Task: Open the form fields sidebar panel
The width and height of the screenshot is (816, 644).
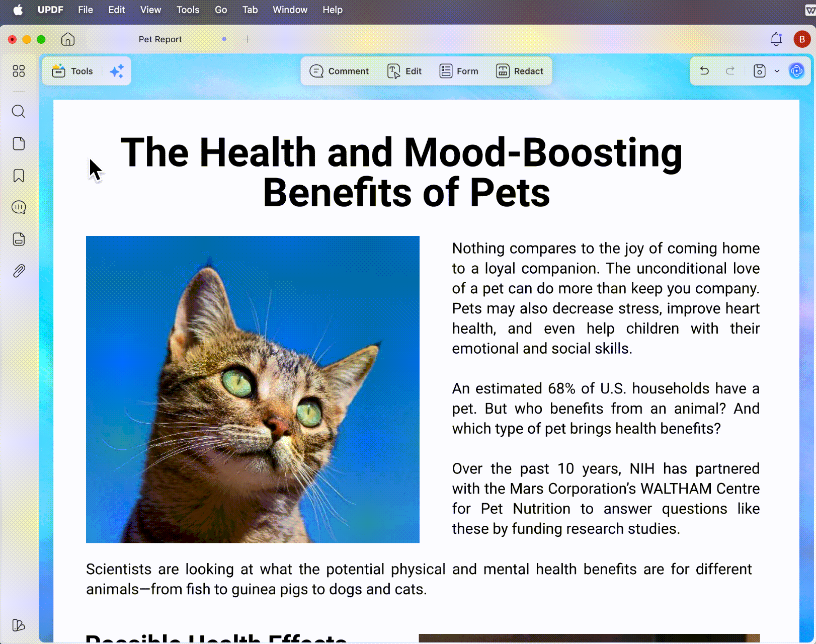Action: (x=19, y=239)
